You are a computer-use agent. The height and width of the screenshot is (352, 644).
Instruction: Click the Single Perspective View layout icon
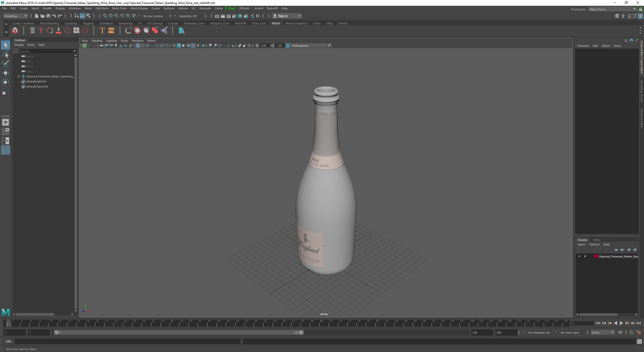[x=6, y=122]
